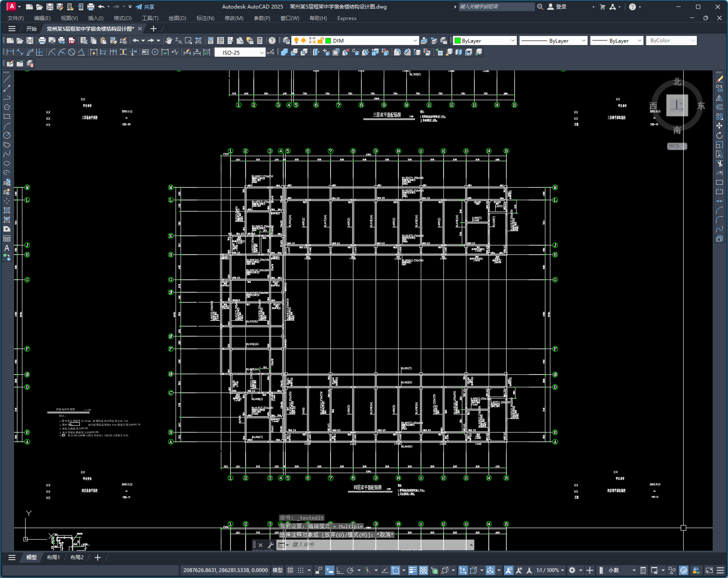Open the 绘图(D) menu

point(177,18)
